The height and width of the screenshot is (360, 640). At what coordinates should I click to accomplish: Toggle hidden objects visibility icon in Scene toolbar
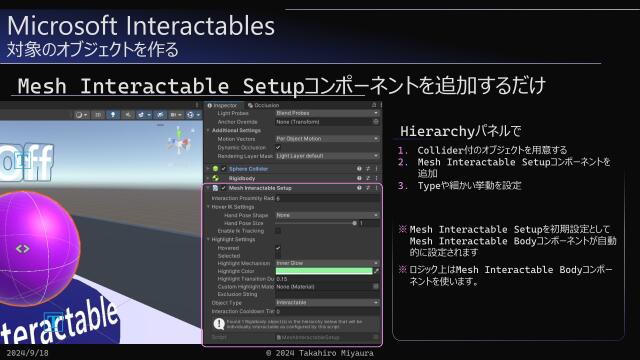160,115
